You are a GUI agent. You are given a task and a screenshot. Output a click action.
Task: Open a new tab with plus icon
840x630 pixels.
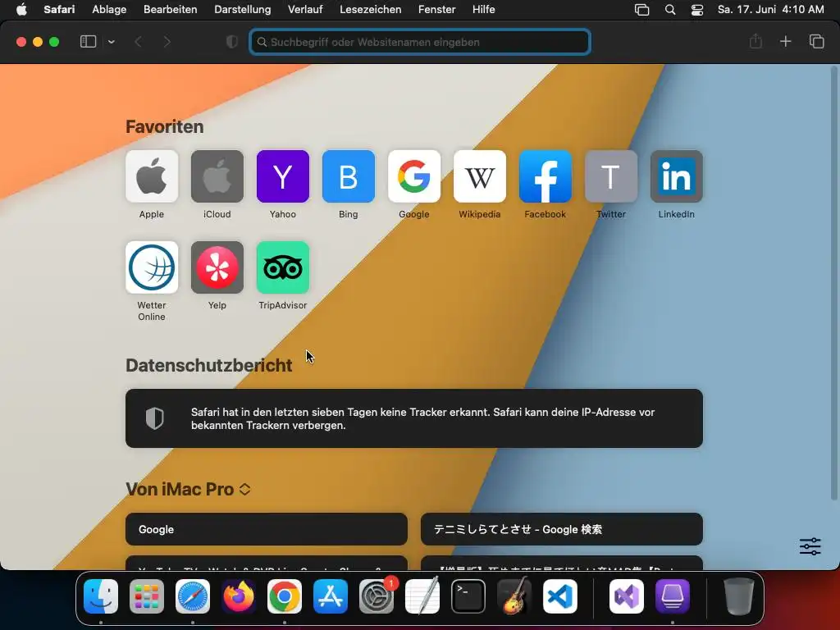pyautogui.click(x=785, y=41)
